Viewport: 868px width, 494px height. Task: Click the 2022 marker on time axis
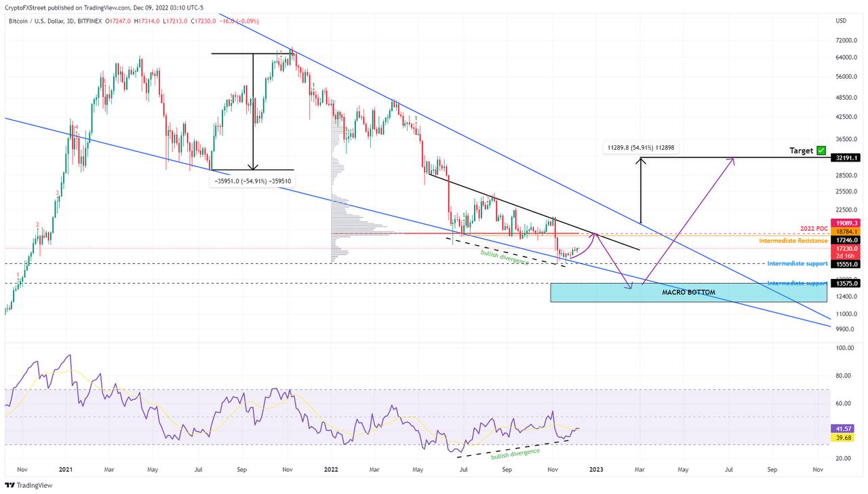coord(332,469)
